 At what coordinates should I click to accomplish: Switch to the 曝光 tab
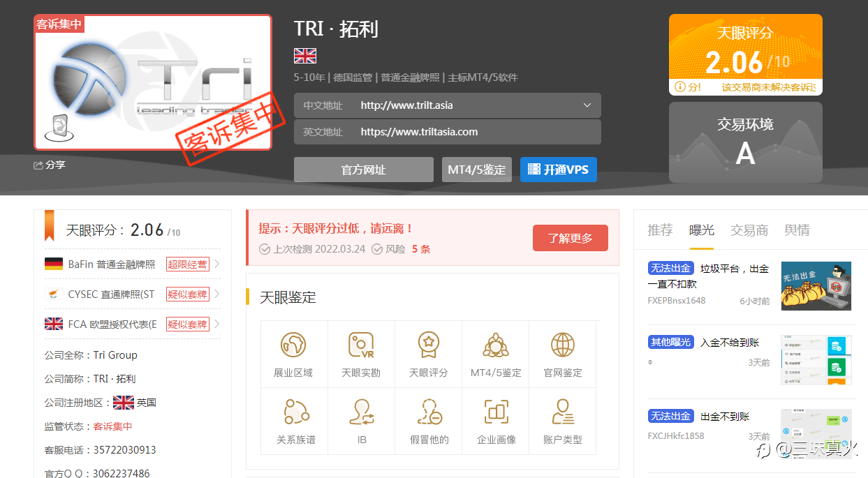[702, 230]
